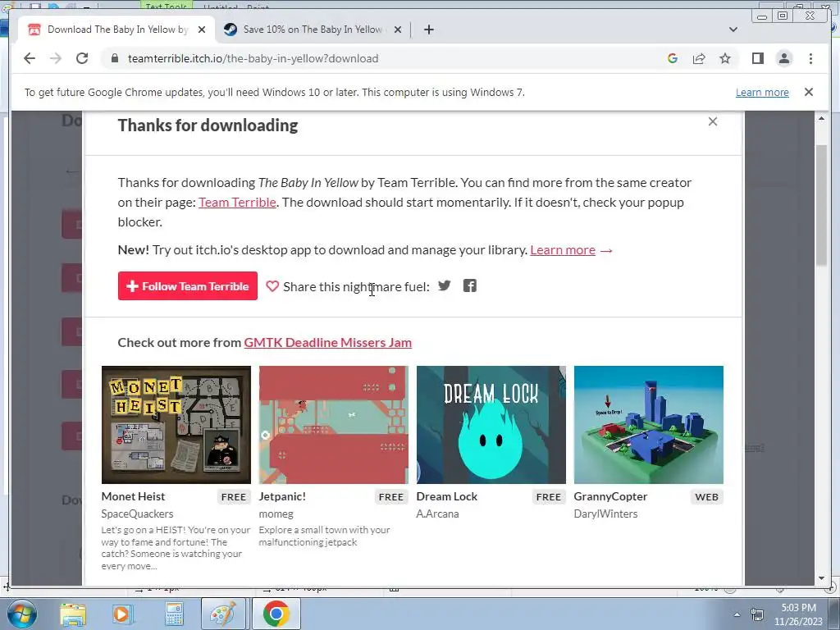Click the network status tray icon
The width and height of the screenshot is (840, 630).
757,614
